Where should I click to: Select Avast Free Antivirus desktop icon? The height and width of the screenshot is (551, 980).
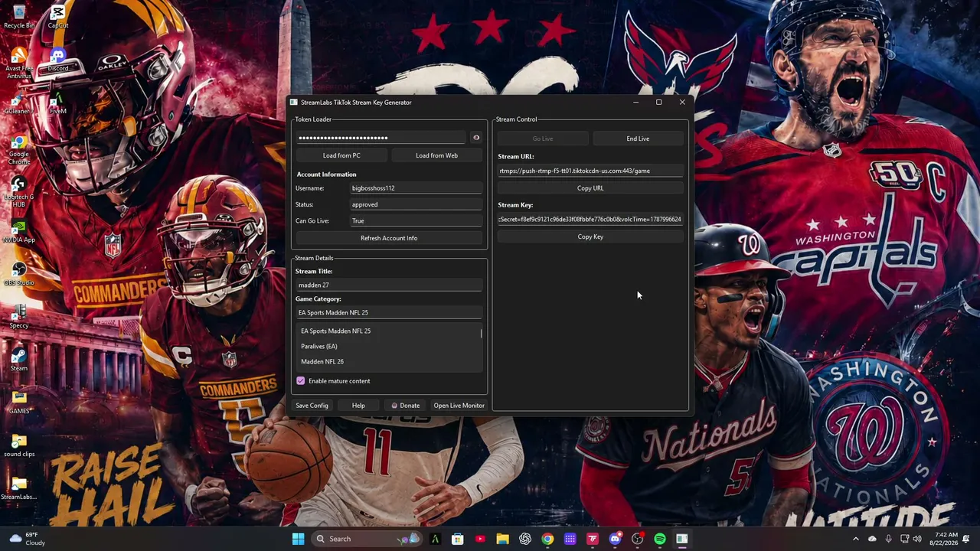click(x=19, y=64)
